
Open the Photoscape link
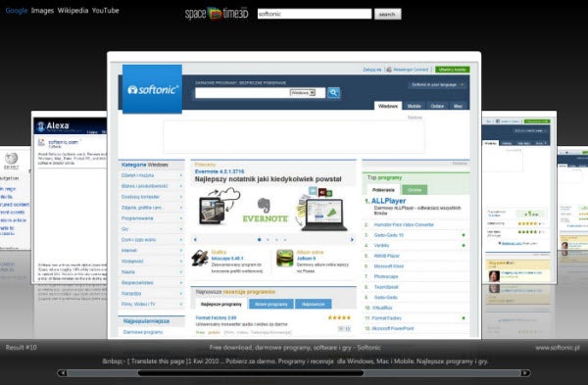tap(386, 276)
